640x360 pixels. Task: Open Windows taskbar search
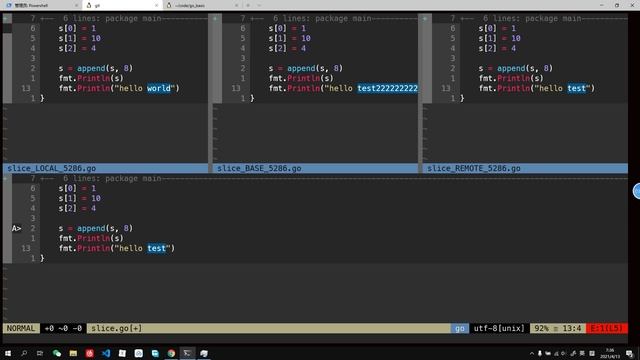[24, 353]
